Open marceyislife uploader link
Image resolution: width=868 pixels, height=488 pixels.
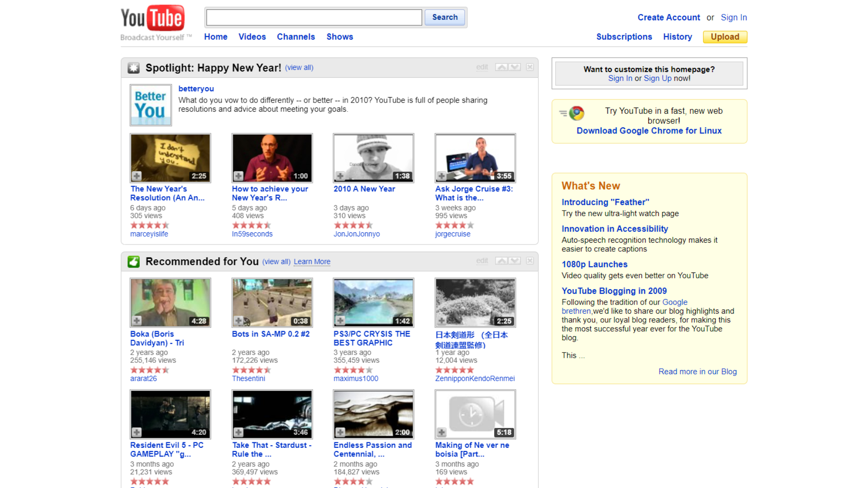(149, 234)
